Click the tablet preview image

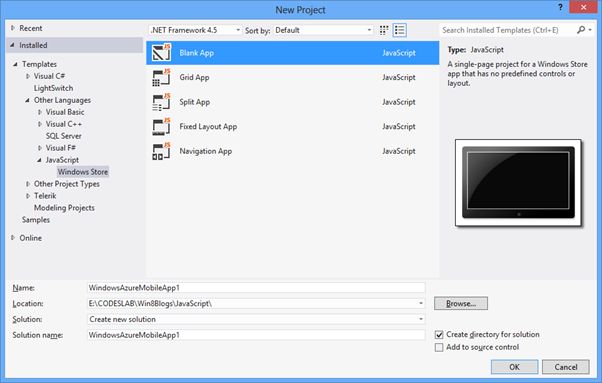coord(518,183)
